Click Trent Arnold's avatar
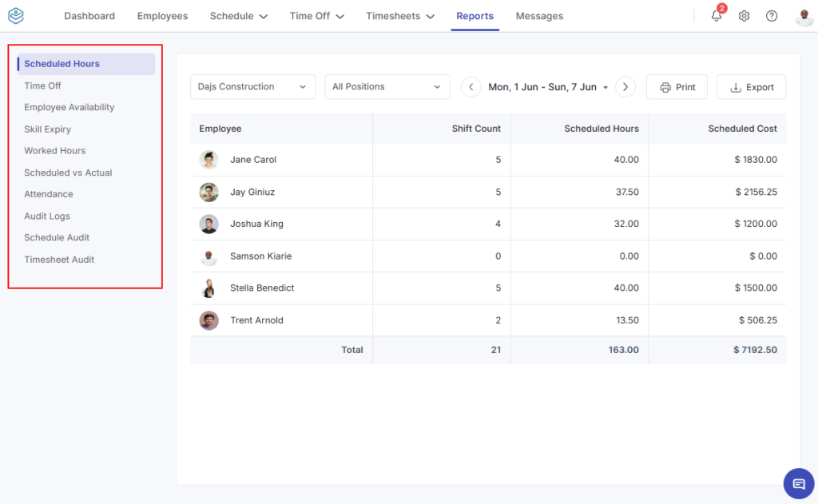The image size is (818, 504). 208,320
